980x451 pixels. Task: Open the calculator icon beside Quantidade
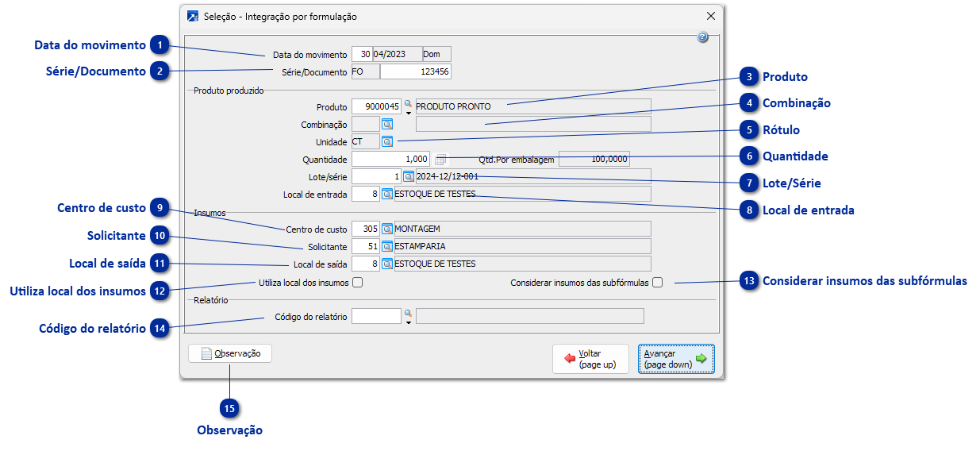441,159
